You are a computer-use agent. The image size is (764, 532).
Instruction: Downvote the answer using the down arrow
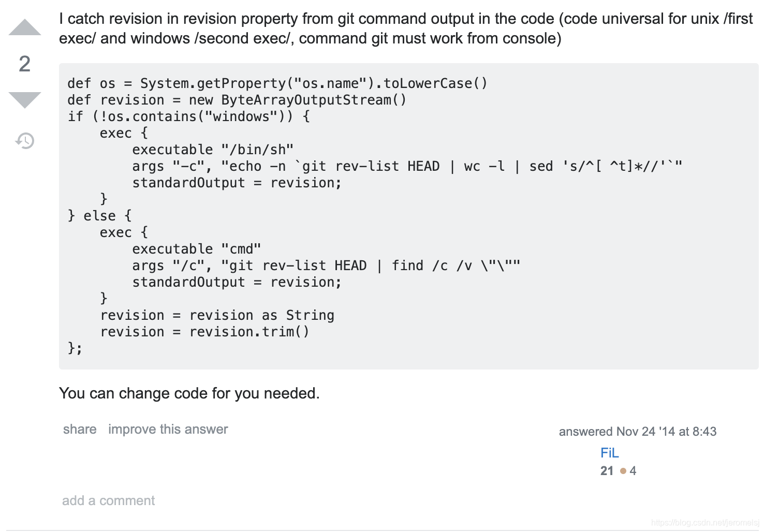(25, 100)
